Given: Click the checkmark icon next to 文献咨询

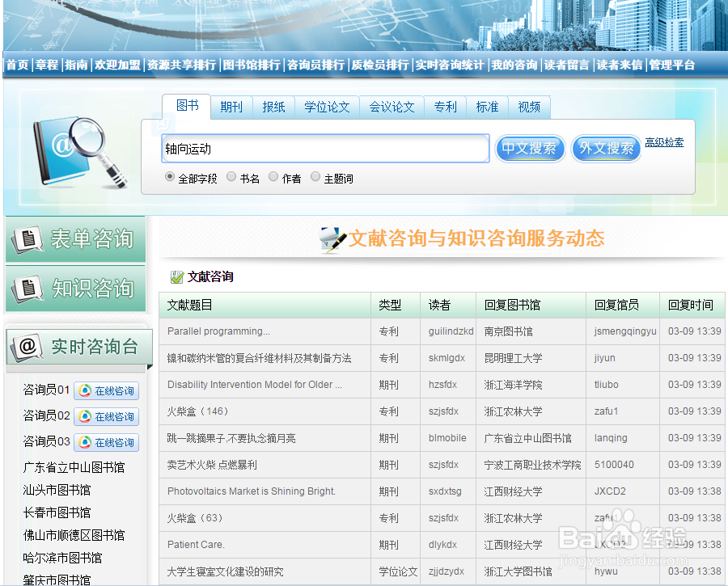Looking at the screenshot, I should 177,277.
